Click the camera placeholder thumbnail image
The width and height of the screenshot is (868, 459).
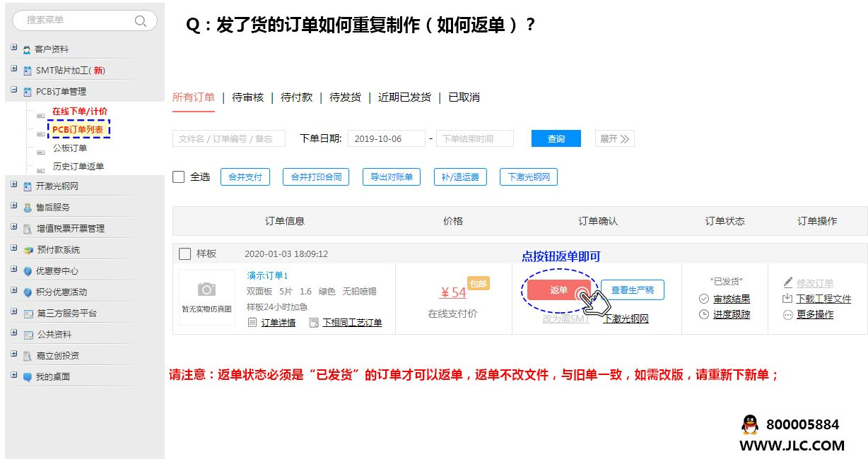click(206, 297)
